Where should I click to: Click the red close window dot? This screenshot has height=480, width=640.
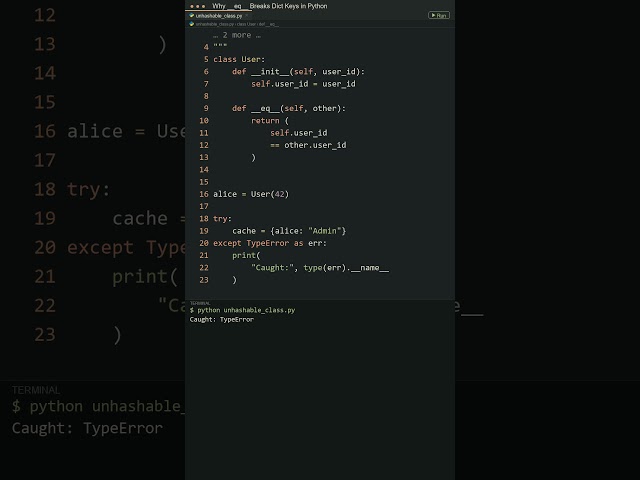click(x=192, y=6)
